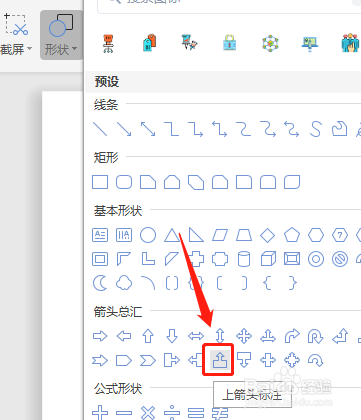Select the down arrow callout shape
Screen dimensions: 361x420
click(x=244, y=360)
